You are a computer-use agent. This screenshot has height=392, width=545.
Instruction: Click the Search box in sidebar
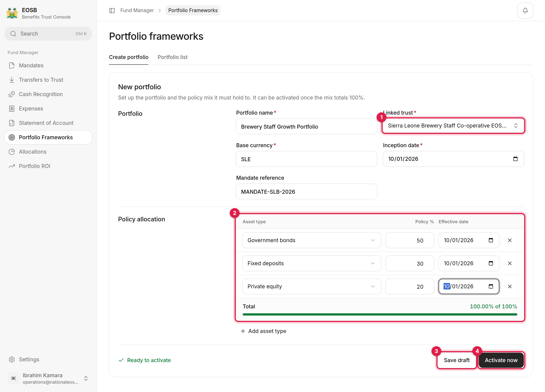point(48,34)
